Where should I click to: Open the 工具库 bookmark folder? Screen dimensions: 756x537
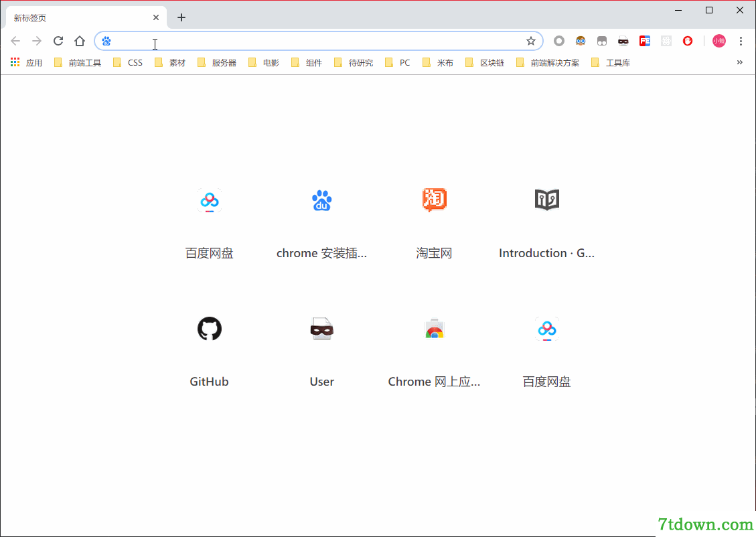click(x=611, y=63)
